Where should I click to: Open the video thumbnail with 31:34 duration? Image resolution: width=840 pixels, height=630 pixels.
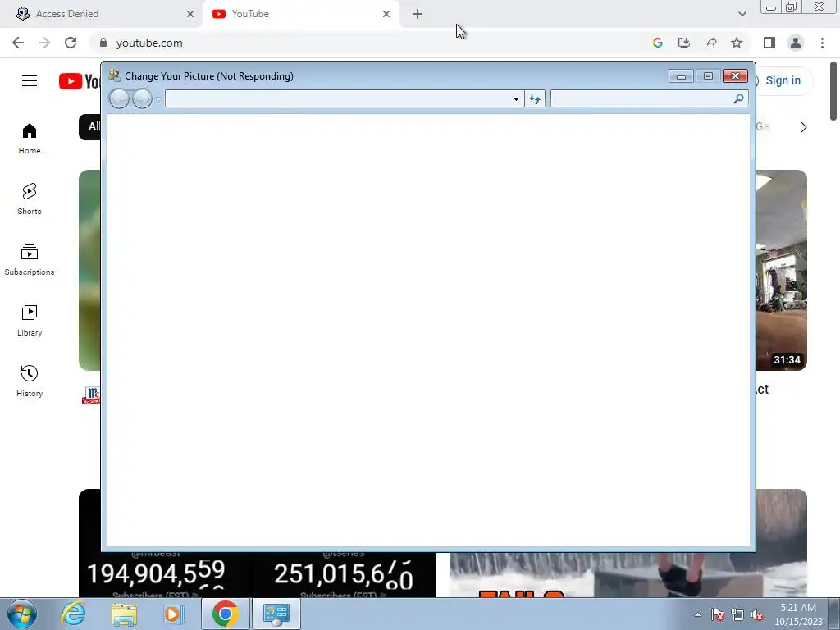[782, 270]
